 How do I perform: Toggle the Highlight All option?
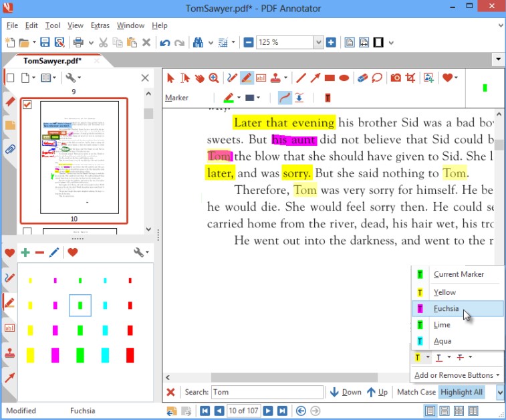pyautogui.click(x=461, y=392)
